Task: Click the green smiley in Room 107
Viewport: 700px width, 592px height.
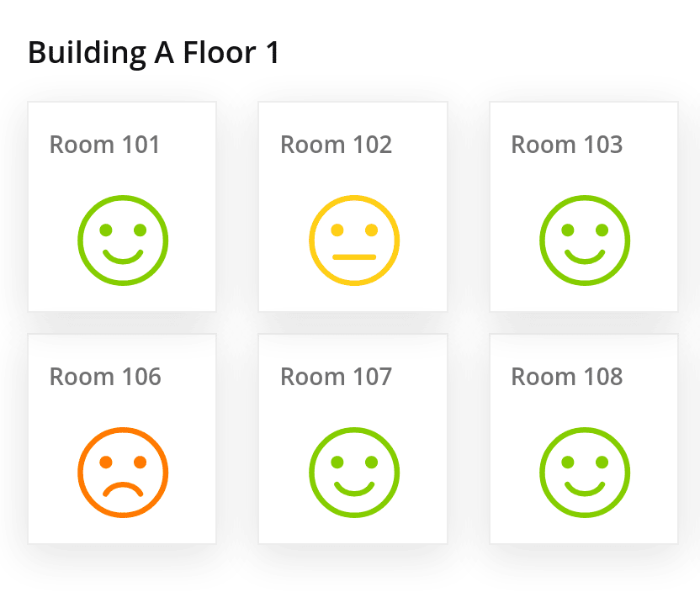Action: click(x=354, y=473)
